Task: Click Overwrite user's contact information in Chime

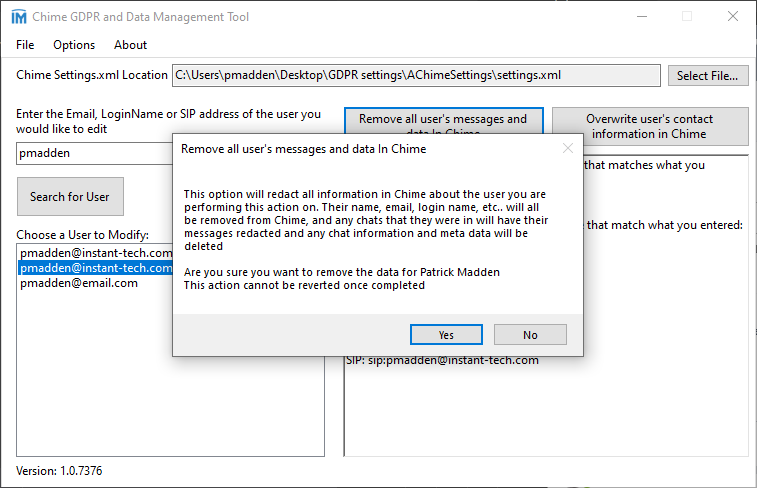Action: (x=648, y=126)
